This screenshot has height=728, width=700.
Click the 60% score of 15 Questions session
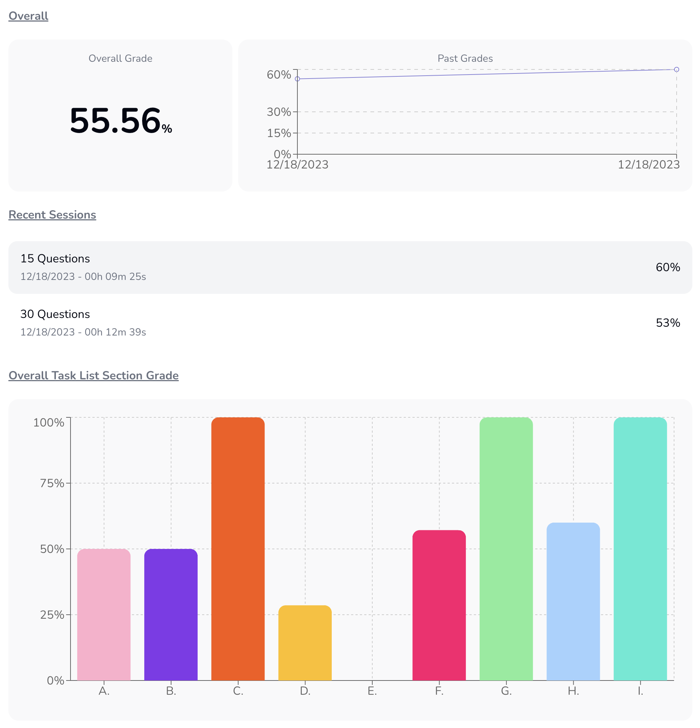668,268
